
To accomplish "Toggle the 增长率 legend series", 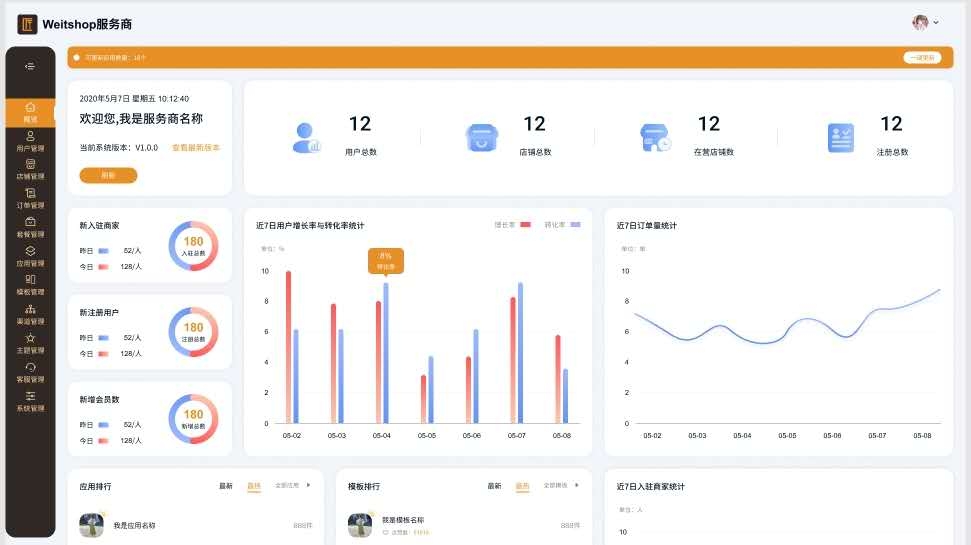I will [511, 226].
